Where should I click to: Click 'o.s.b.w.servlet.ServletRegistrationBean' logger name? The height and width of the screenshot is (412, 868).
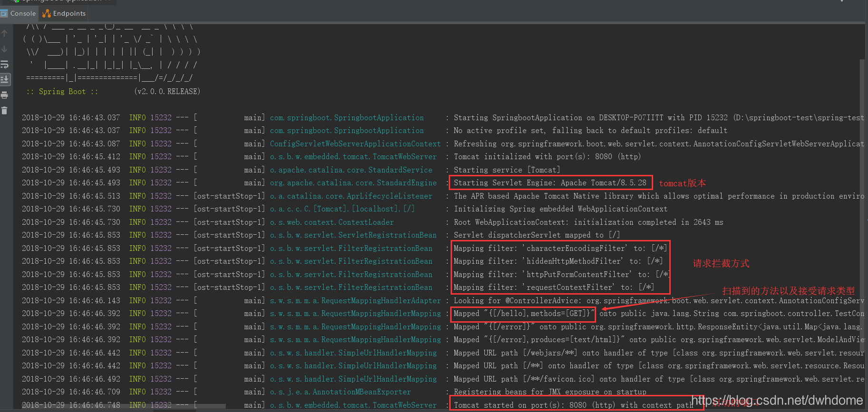coord(353,235)
